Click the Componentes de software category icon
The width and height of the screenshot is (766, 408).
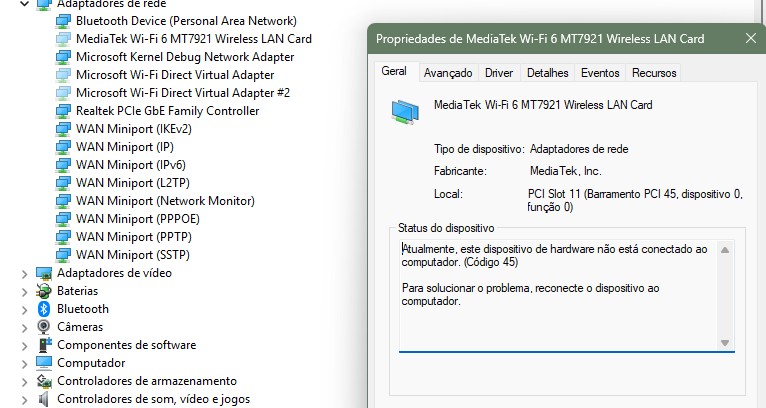coord(44,345)
